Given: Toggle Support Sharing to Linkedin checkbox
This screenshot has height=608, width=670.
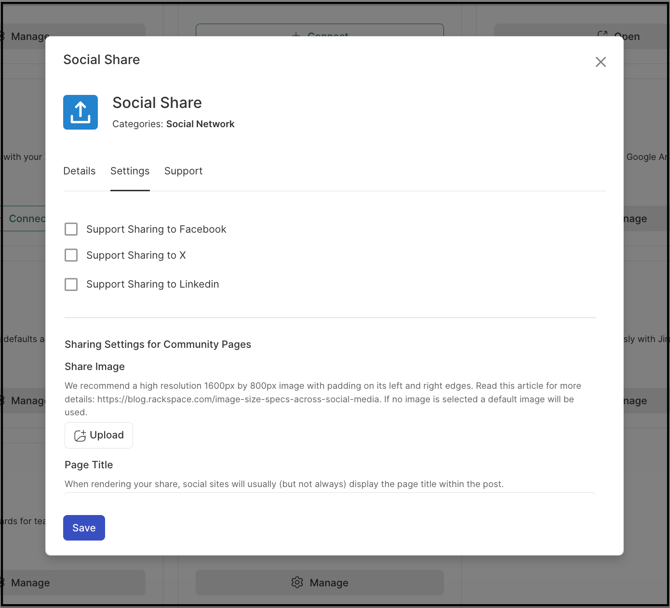Looking at the screenshot, I should click(71, 284).
